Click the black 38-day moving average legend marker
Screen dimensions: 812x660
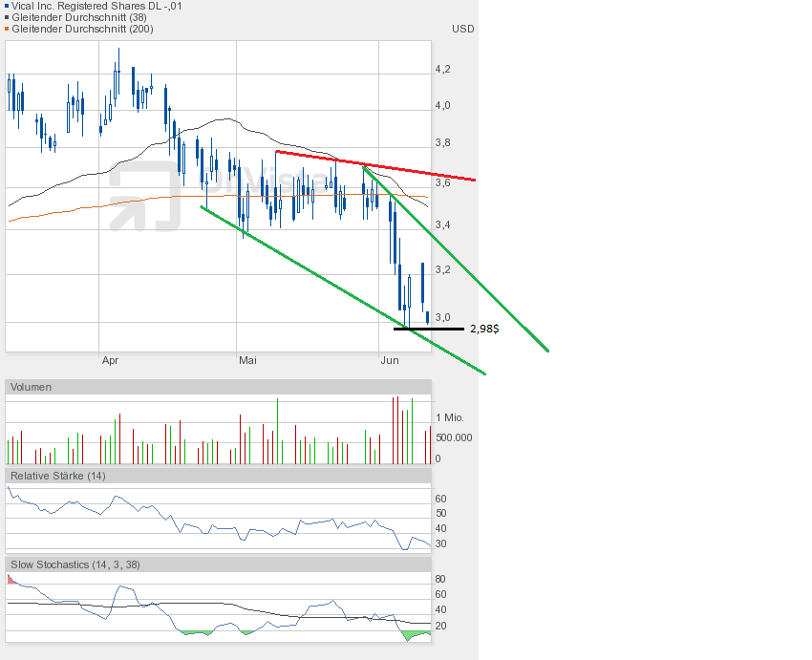point(6,17)
